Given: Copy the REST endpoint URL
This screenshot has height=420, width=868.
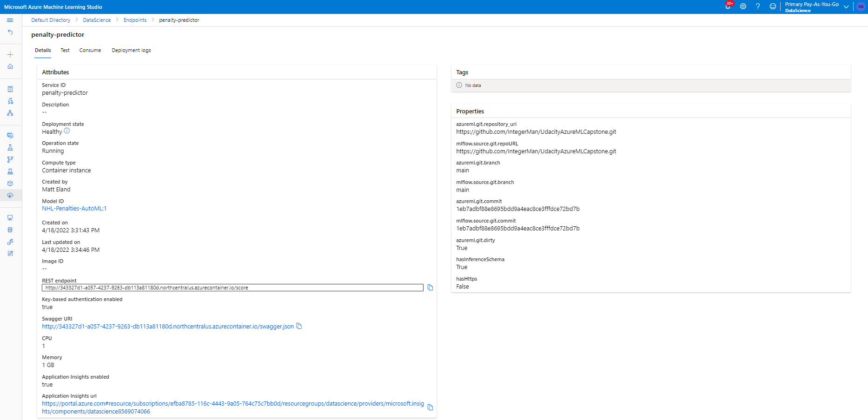Looking at the screenshot, I should click(x=430, y=288).
